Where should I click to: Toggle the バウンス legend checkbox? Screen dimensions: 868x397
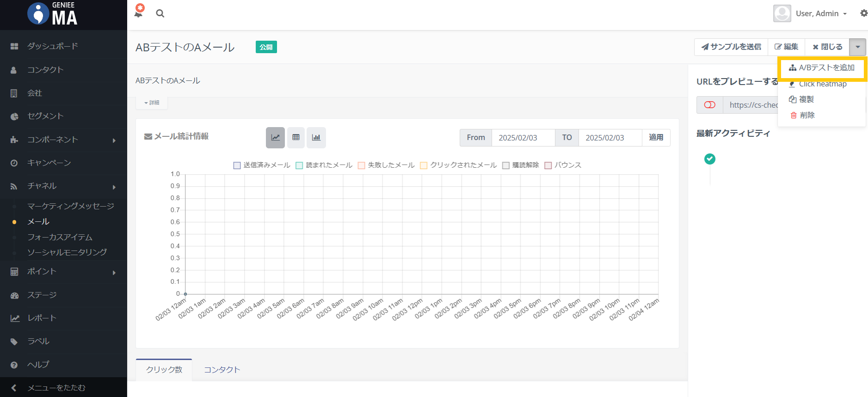(x=548, y=165)
